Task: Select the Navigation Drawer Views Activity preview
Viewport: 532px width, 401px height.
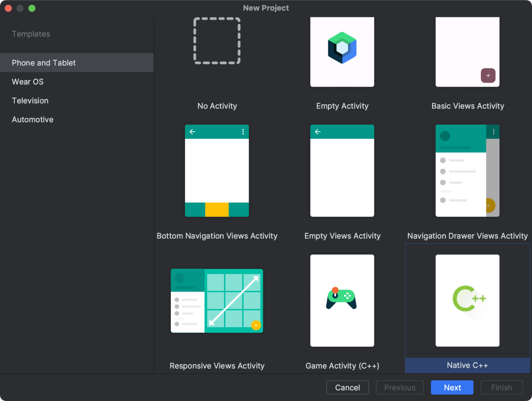Action: 467,171
